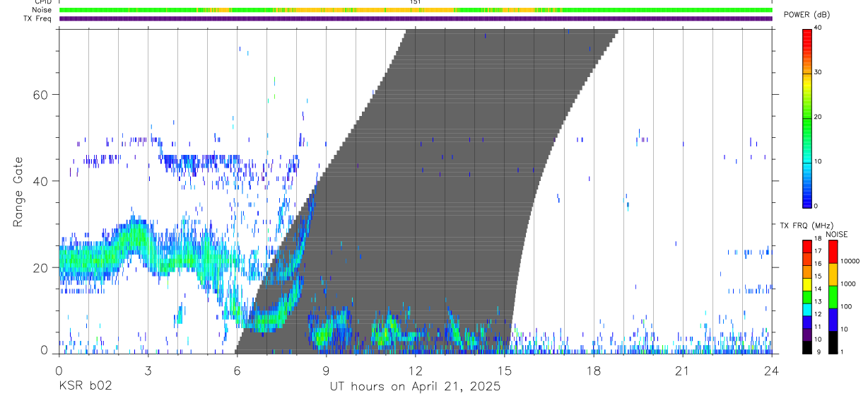Click the 'KSR b02' radar beam label
This screenshot has height=401, width=868.
(85, 386)
